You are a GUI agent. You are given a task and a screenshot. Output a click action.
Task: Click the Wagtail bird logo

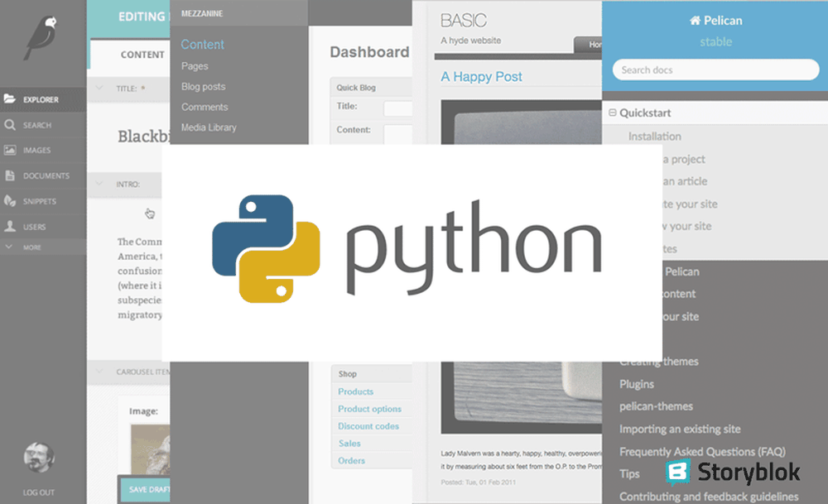pos(40,37)
